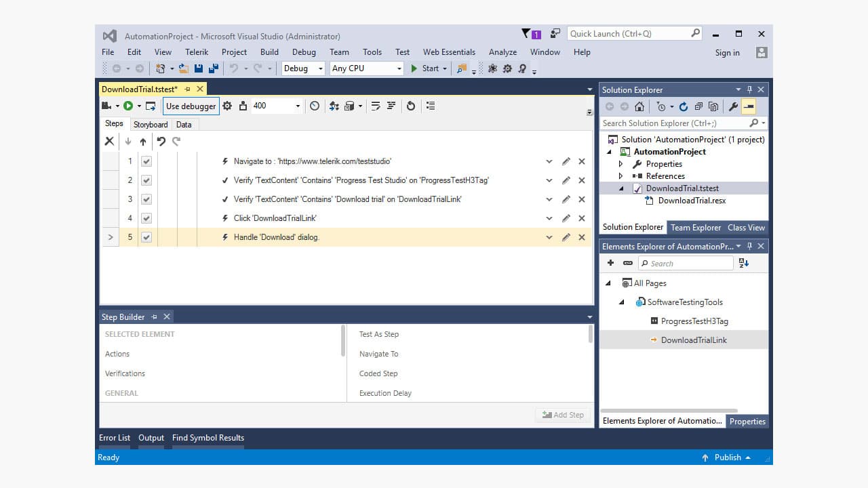Image resolution: width=868 pixels, height=488 pixels.
Task: Switch to the Storyboard tab
Action: tap(150, 124)
